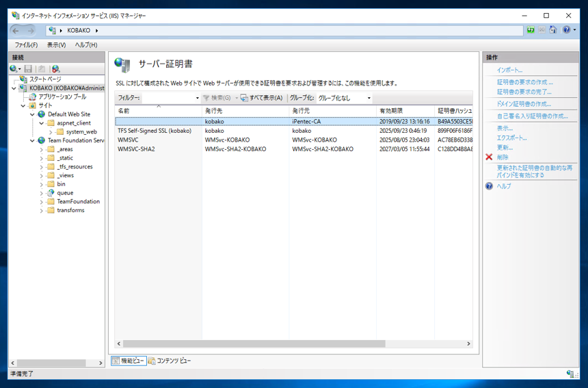Expand the TeamFoundation folder node
The image size is (588, 388).
(x=42, y=202)
